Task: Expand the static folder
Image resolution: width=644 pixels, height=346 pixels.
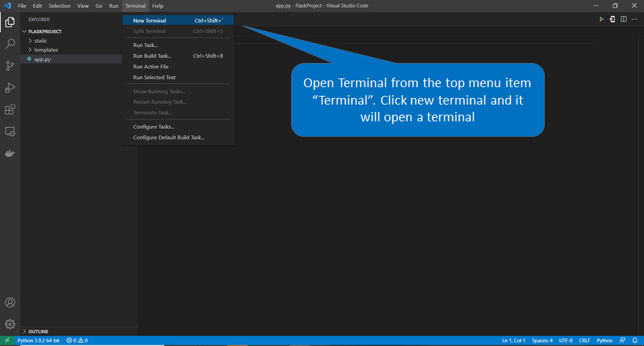Action: (40, 41)
